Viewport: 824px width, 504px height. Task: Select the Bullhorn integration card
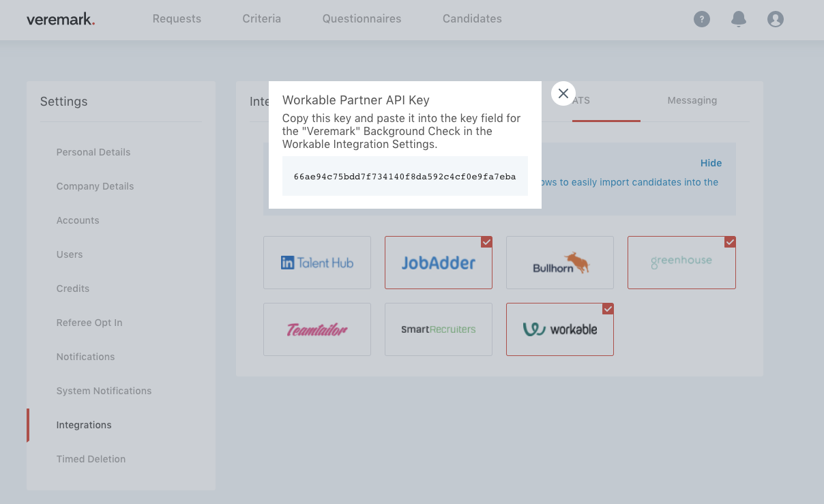coord(560,263)
